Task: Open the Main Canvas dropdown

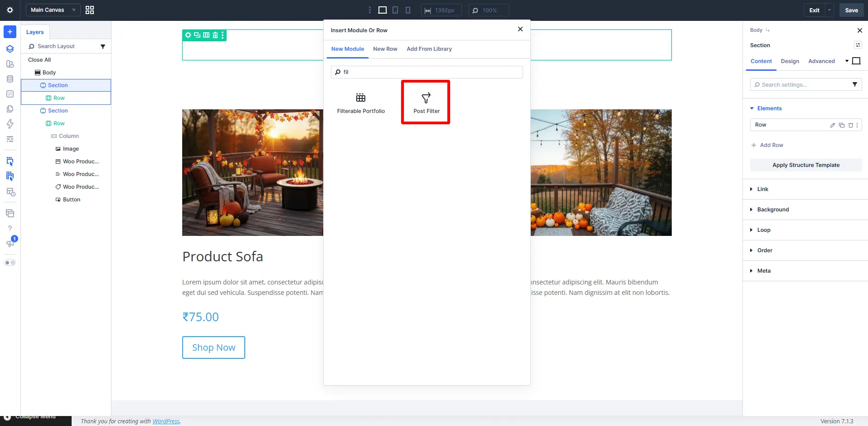Action: click(x=53, y=10)
